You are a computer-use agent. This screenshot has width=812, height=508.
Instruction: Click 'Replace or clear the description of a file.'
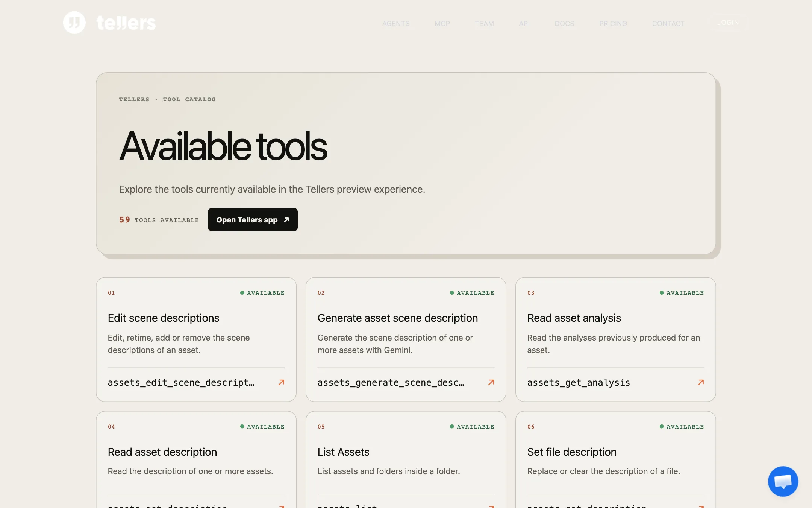[604, 471]
